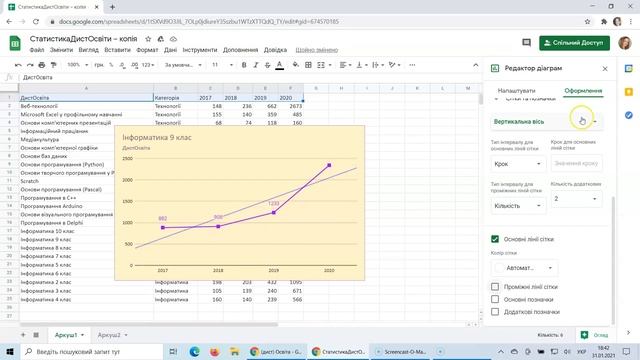The image size is (640, 360).
Task: Open the Змінити menu
Action: tap(61, 50)
